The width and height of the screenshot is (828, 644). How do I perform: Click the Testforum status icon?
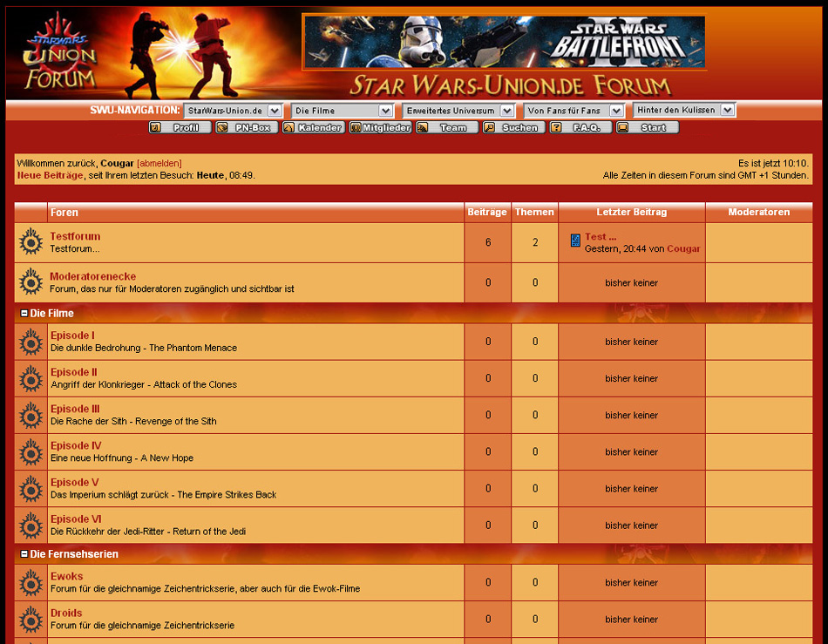pos(31,241)
